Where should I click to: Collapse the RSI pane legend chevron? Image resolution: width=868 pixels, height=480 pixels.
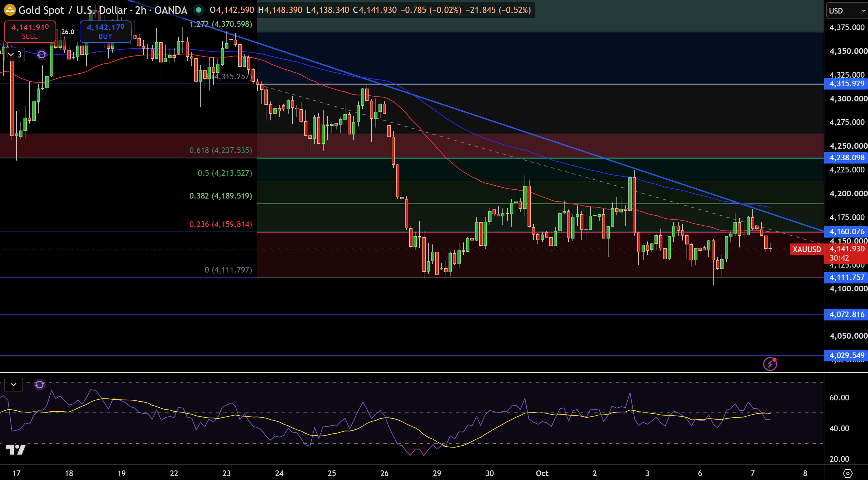[x=14, y=384]
